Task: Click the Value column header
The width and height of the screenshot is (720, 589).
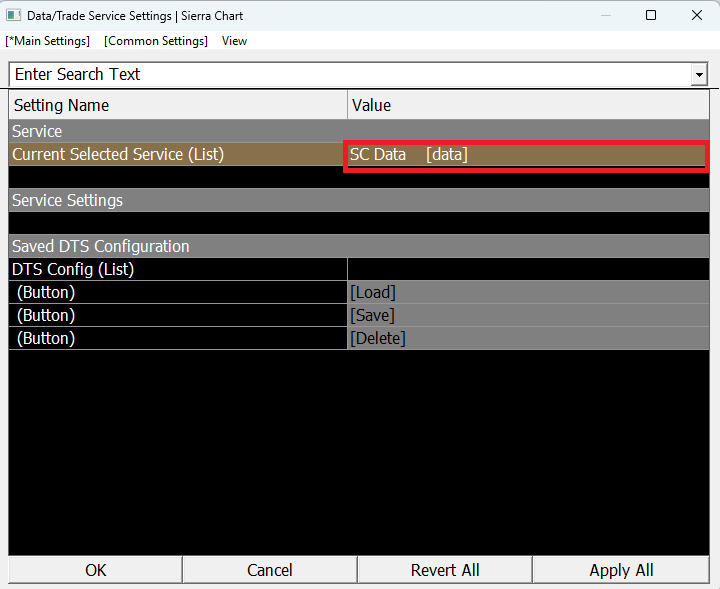Action: [528, 105]
